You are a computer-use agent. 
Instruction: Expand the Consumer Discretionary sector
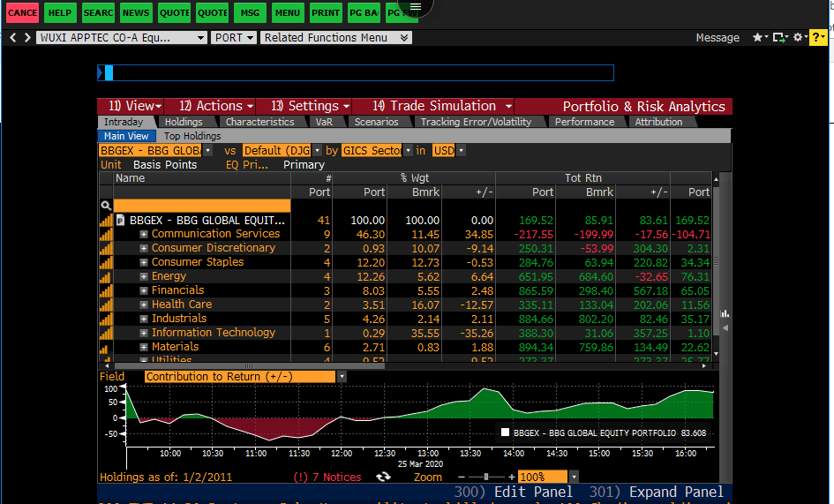[144, 249]
